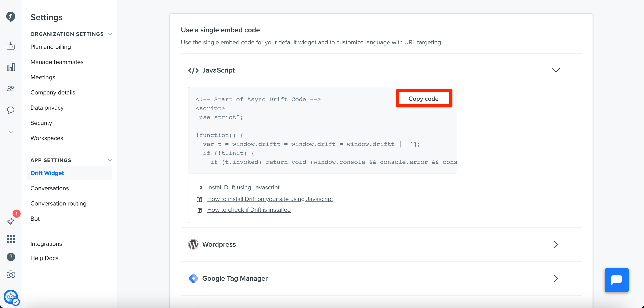
Task: Select Plan and billing in sidebar
Action: tap(51, 47)
